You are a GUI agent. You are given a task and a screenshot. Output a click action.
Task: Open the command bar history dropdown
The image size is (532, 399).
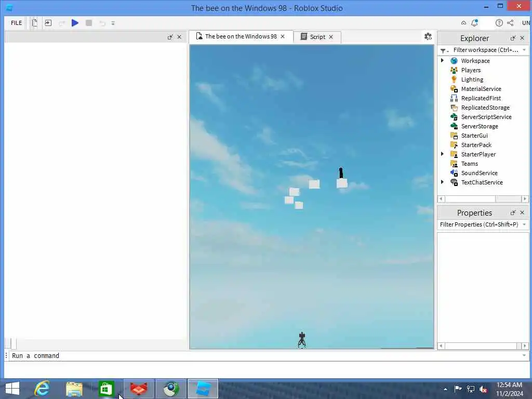(x=524, y=355)
